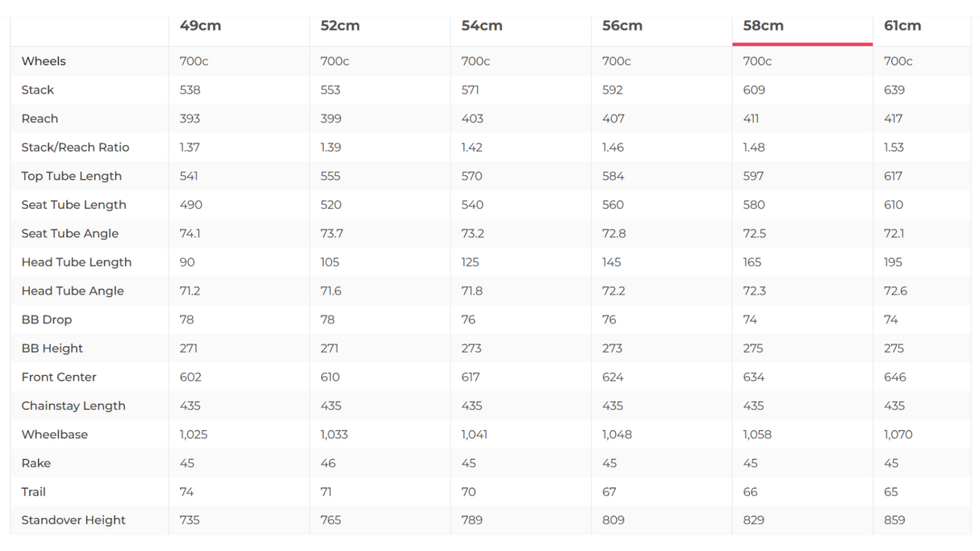Click the Stack row label

click(38, 90)
